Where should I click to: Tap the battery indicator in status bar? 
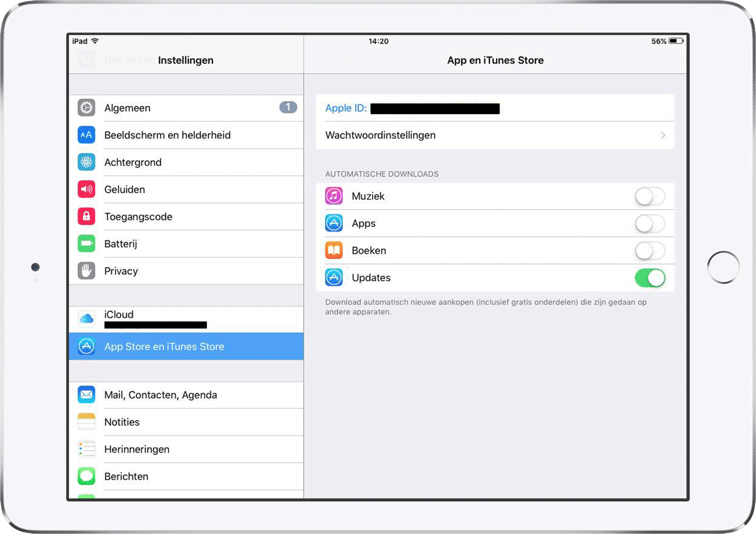(676, 41)
